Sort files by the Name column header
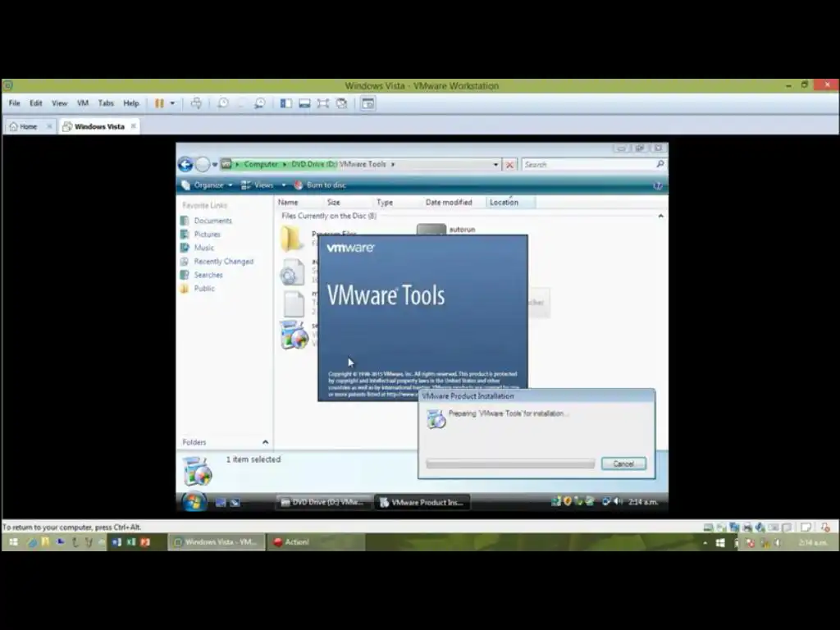The image size is (840, 630). pyautogui.click(x=288, y=202)
